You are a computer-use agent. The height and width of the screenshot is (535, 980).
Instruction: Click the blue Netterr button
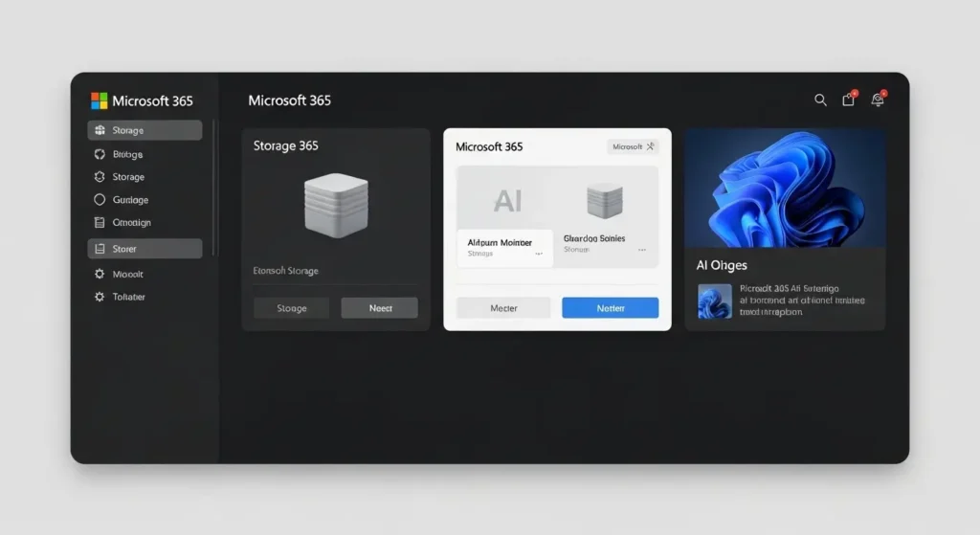point(610,308)
